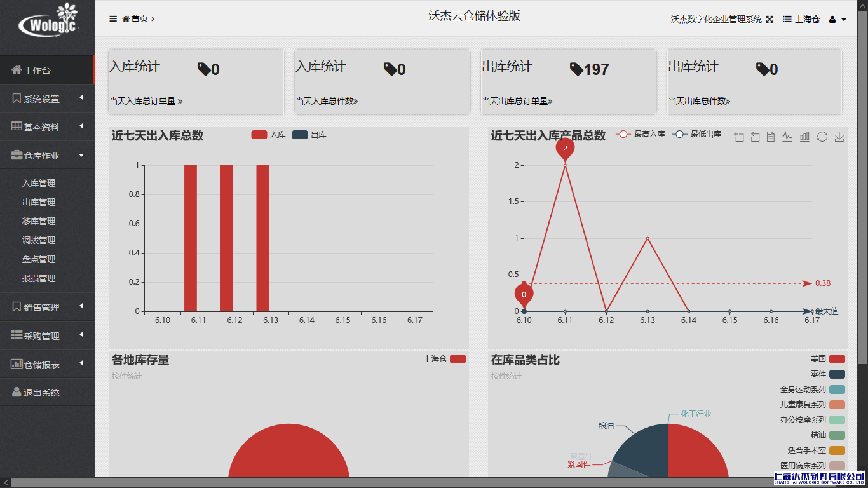Open 移库管理 submenu item
868x488 pixels.
click(39, 221)
